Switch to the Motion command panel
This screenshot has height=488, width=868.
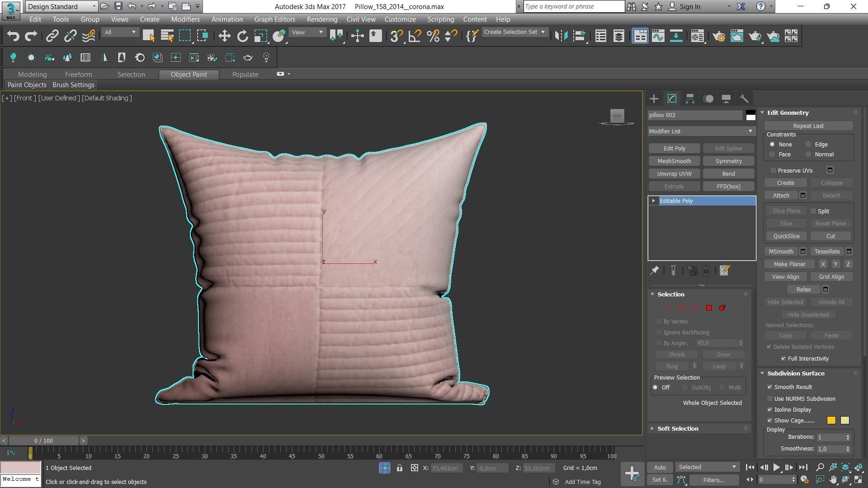[708, 99]
